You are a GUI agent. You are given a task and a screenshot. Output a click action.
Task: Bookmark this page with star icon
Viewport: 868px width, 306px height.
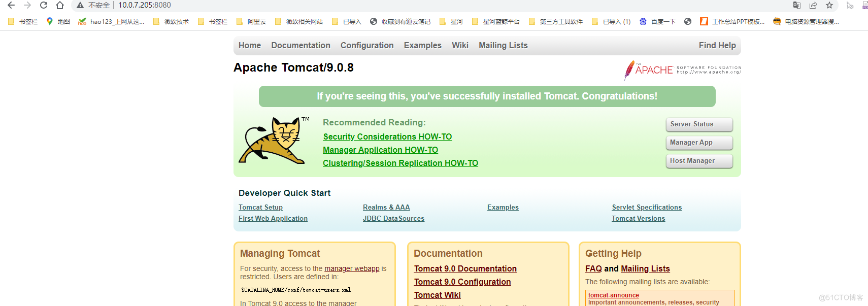click(829, 5)
